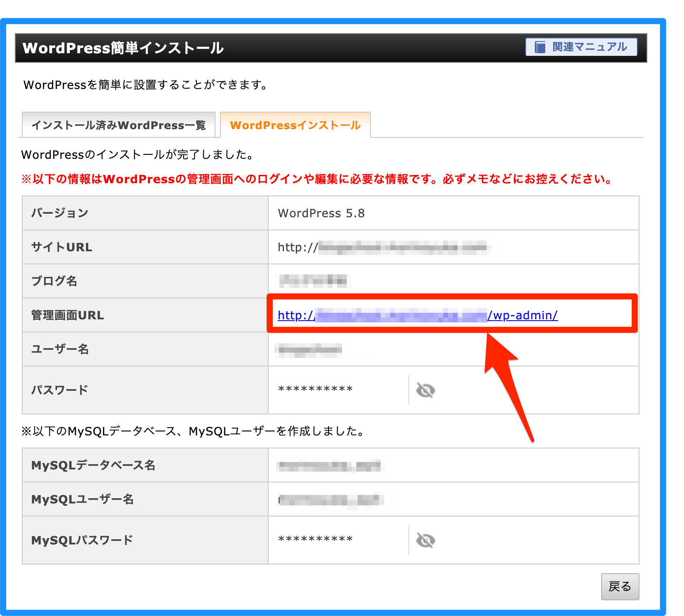Switch to インストール済みWordPress一覧 tab
Screen dimensions: 684x616
pos(119,125)
